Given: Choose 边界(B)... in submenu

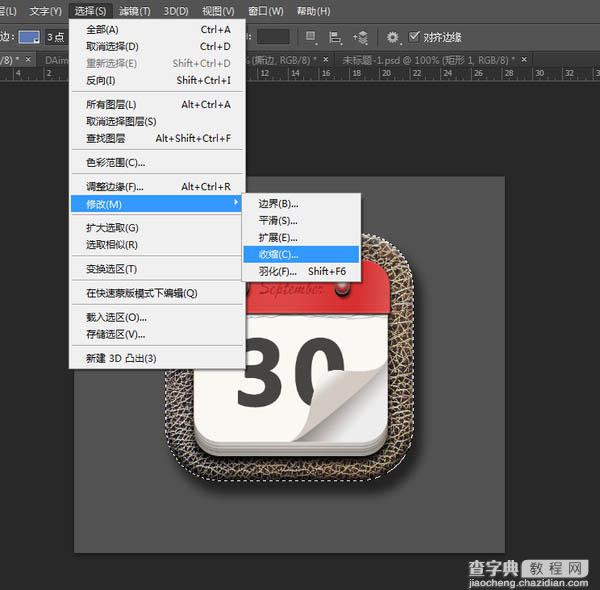Looking at the screenshot, I should pos(301,204).
